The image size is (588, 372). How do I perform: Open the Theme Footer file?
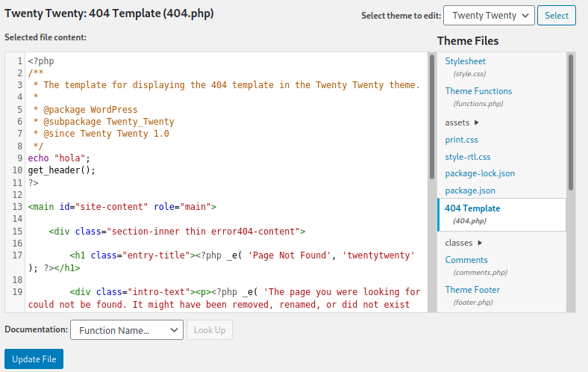point(472,290)
